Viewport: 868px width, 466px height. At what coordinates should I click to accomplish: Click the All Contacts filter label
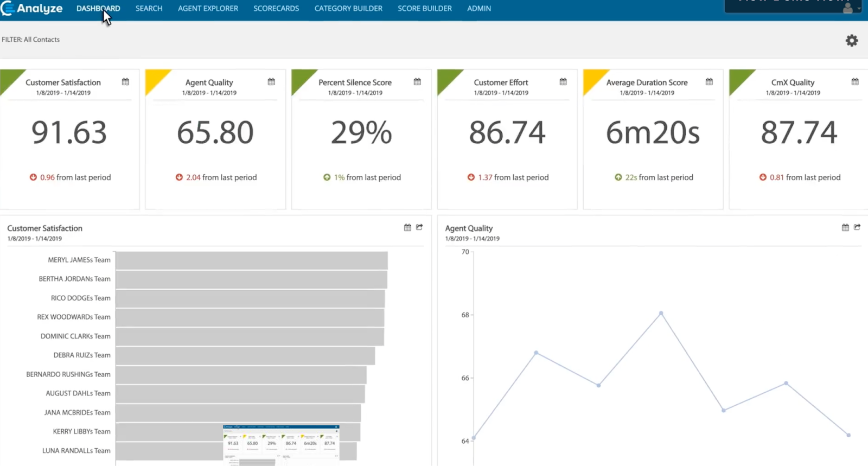31,40
